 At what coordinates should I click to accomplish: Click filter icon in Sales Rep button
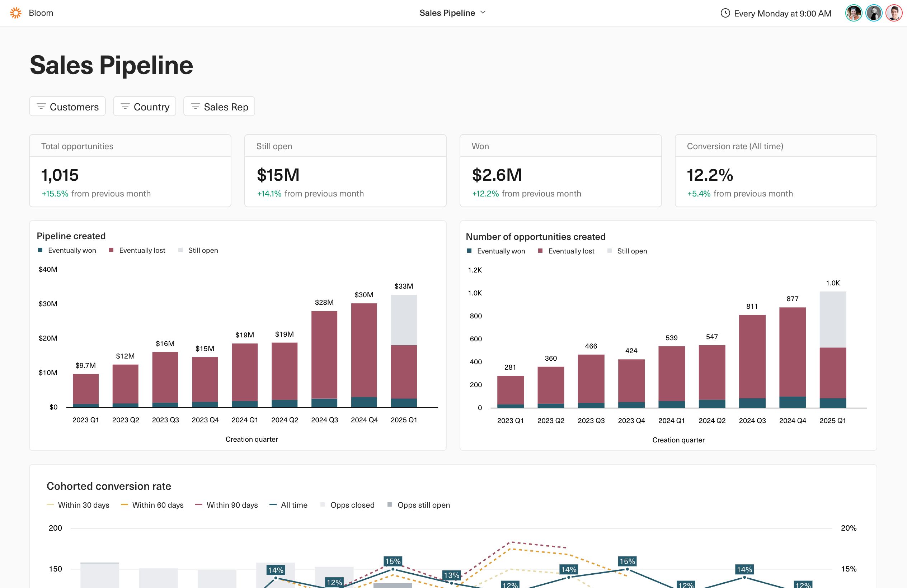point(195,106)
